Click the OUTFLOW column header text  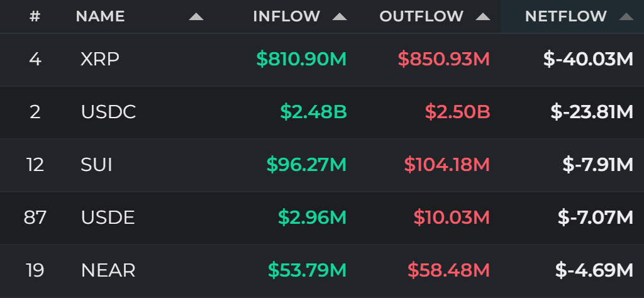click(421, 16)
